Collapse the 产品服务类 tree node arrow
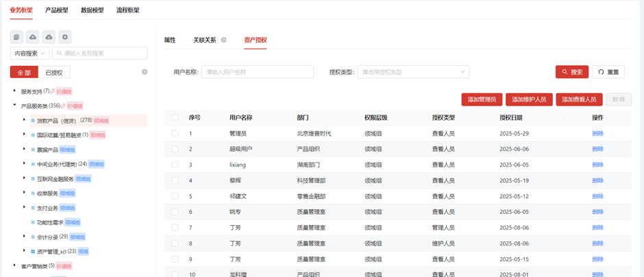This screenshot has height=277, width=644. coord(14,106)
